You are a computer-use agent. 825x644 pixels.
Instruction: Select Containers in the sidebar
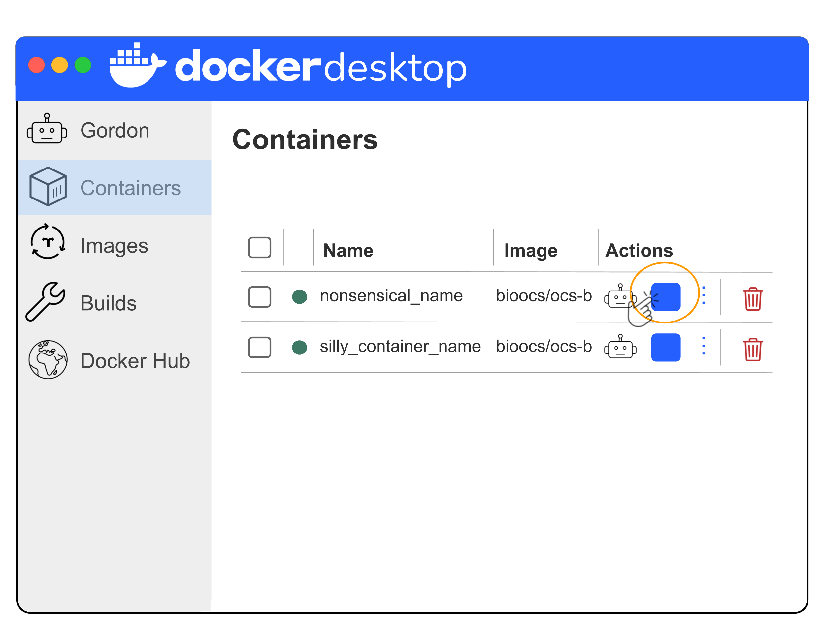point(115,188)
